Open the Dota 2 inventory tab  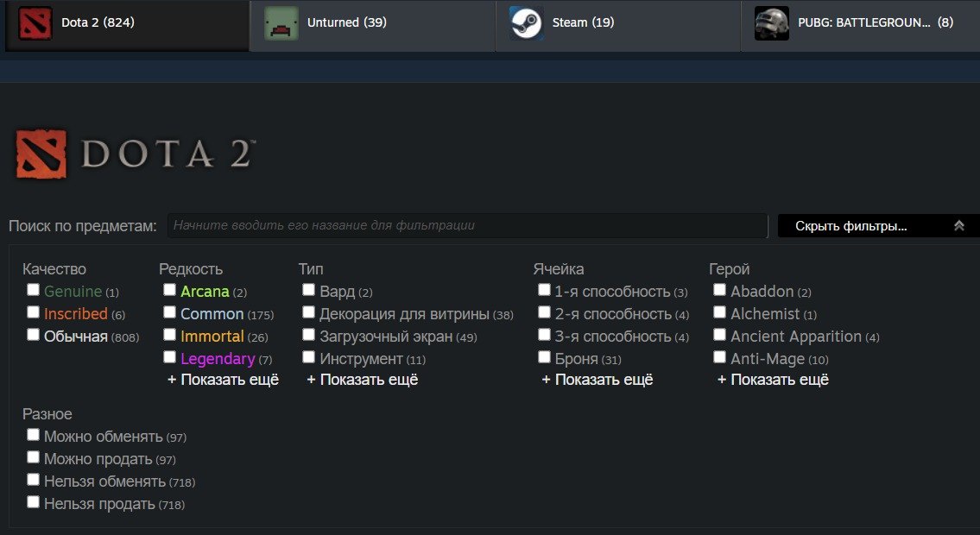tap(128, 26)
